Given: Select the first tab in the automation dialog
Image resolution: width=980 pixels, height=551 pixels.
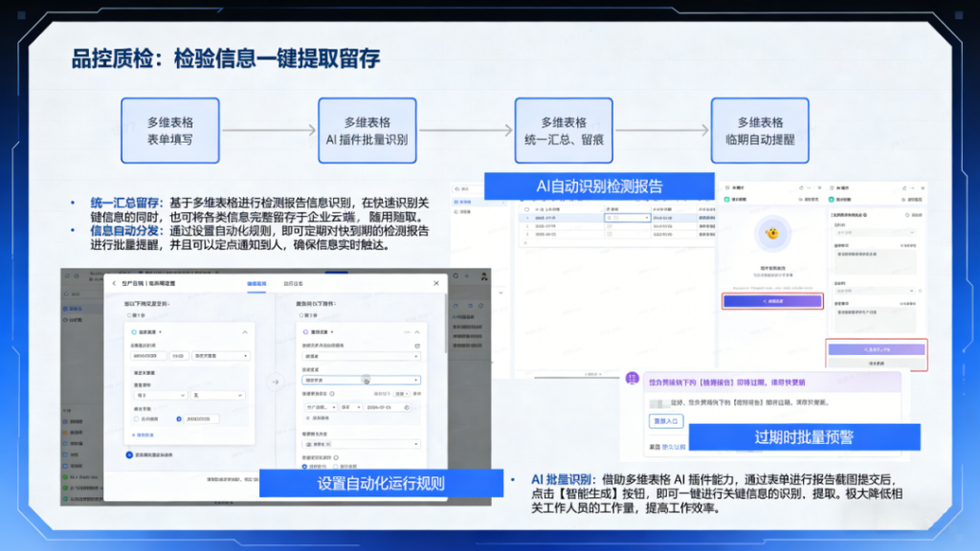Looking at the screenshot, I should pyautogui.click(x=256, y=284).
